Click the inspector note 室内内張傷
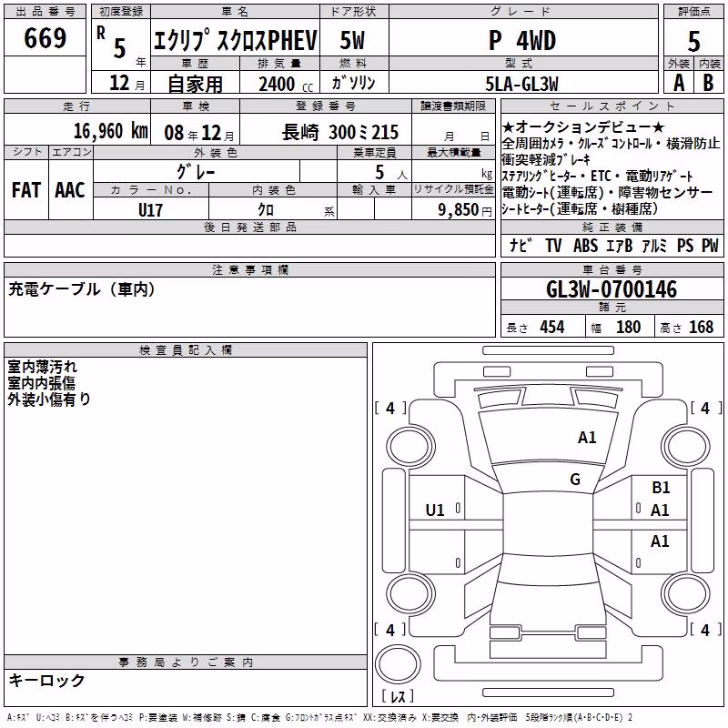The height and width of the screenshot is (728, 728). pos(41,383)
